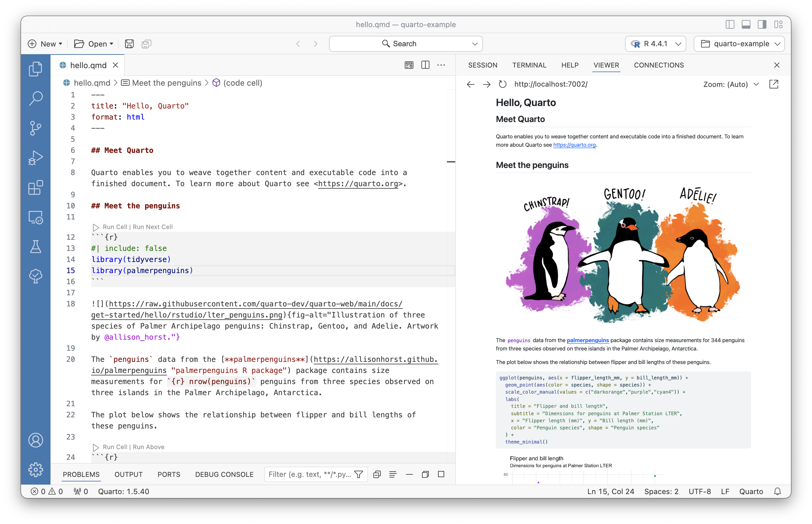Click the editor overview ruler scrollbar
The height and width of the screenshot is (524, 812).
[451, 238]
